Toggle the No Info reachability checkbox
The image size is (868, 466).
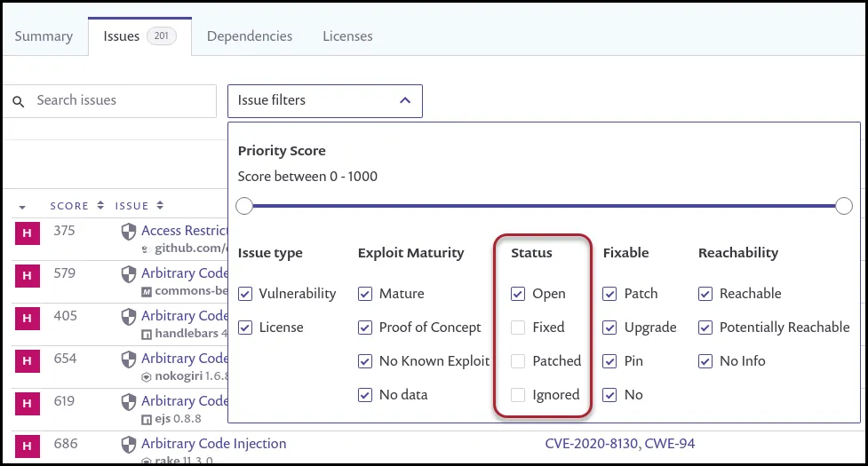pos(705,361)
